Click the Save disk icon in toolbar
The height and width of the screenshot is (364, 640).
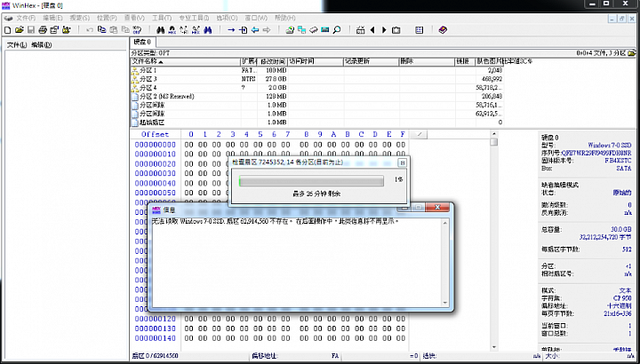pyautogui.click(x=30, y=30)
